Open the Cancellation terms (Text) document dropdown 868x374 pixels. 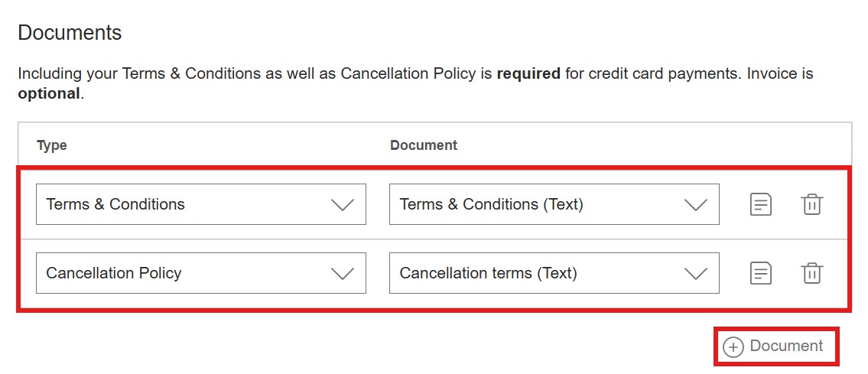click(554, 273)
